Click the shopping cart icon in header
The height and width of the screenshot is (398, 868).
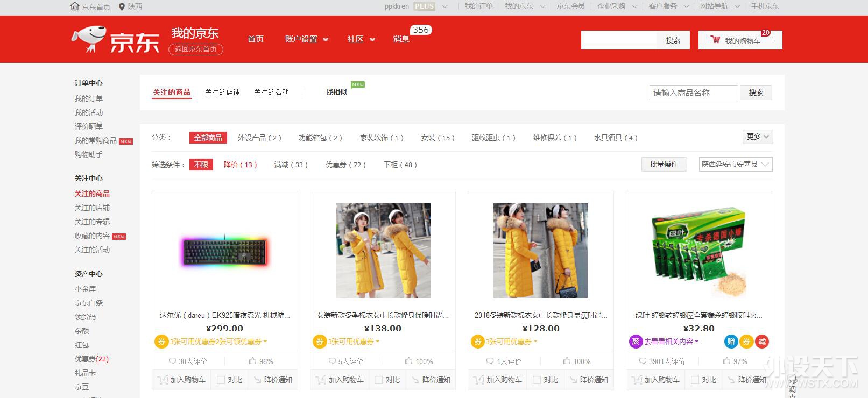pyautogui.click(x=715, y=40)
